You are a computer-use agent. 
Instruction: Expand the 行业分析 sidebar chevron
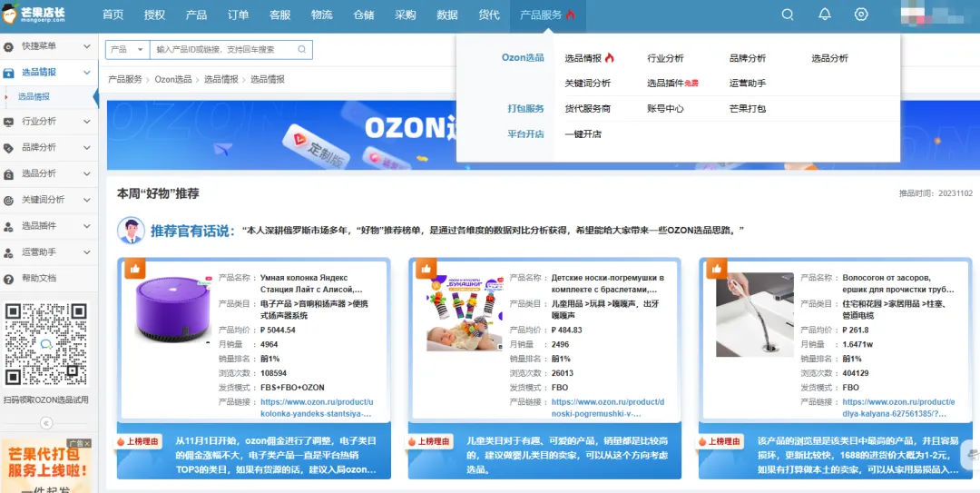pyautogui.click(x=87, y=122)
